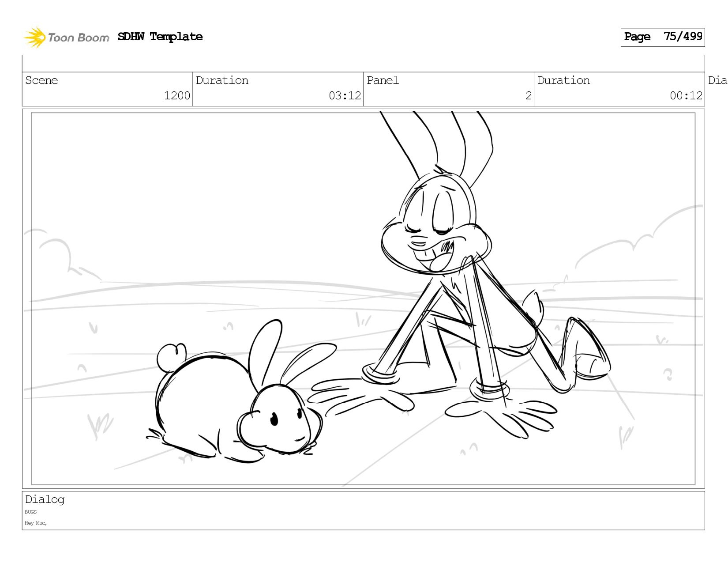Click scene duration value 03:12
Viewport: 728px width, 563px height.
pos(345,95)
